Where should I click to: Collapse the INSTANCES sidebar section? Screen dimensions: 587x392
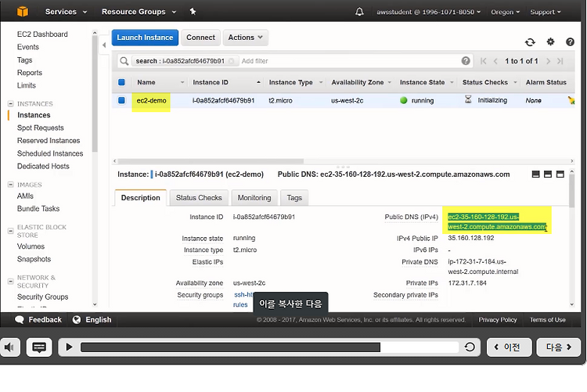(10, 104)
